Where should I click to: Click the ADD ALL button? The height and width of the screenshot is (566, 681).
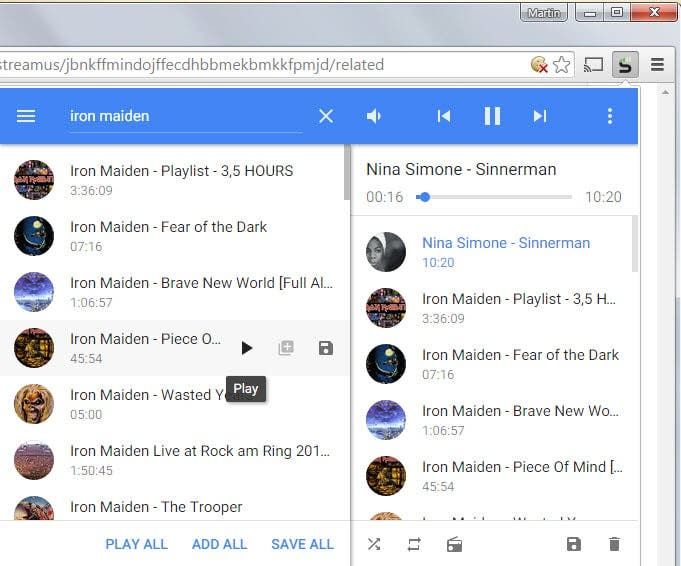[x=219, y=544]
